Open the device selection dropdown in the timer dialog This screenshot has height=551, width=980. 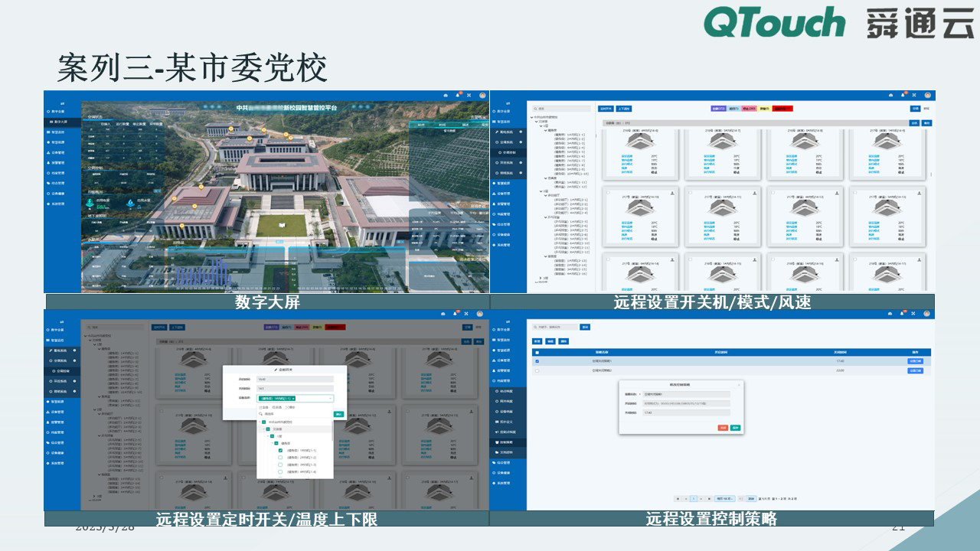pos(330,399)
